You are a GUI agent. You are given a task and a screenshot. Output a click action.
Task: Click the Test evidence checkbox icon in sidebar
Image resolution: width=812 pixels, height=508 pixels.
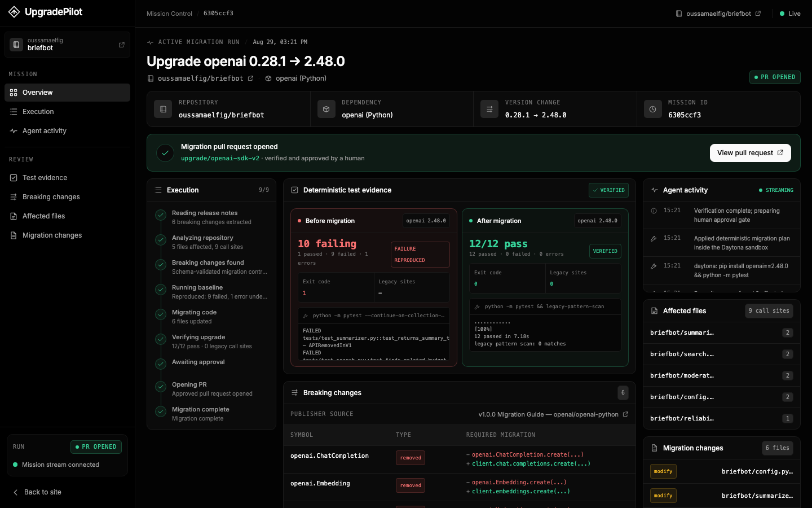(14, 178)
